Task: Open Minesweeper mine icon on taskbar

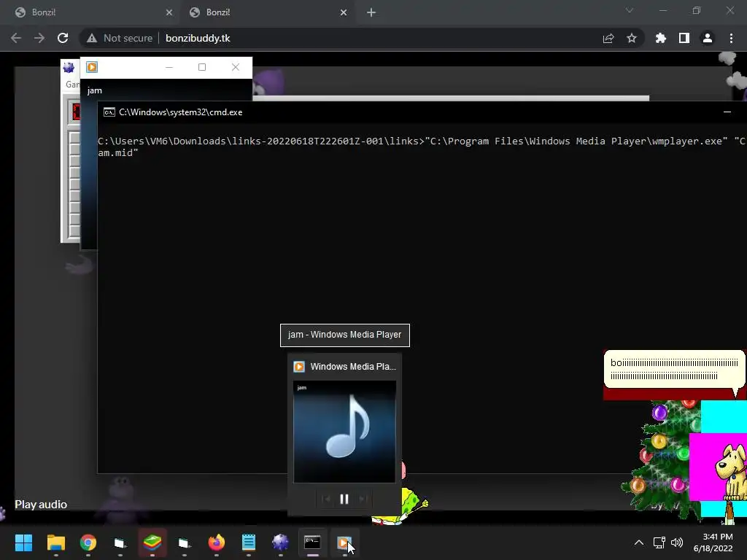Action: point(281,542)
